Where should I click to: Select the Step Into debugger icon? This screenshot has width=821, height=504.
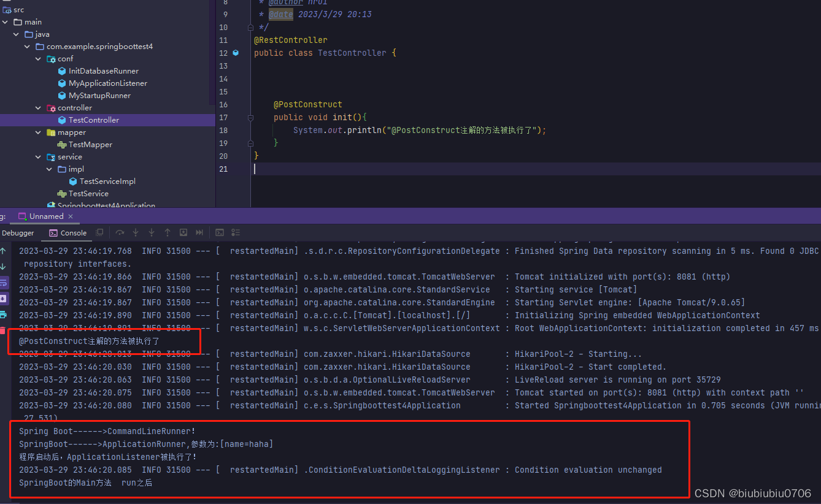pos(135,232)
